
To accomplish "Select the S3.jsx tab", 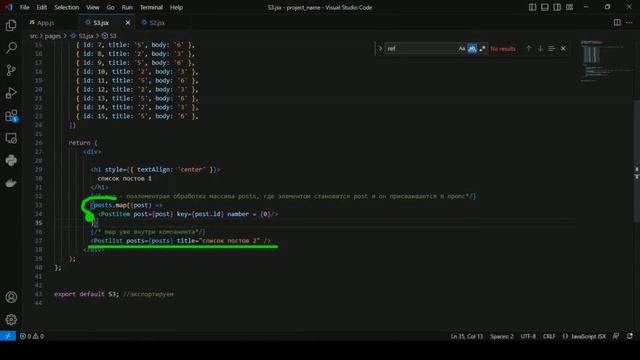I will tap(101, 23).
